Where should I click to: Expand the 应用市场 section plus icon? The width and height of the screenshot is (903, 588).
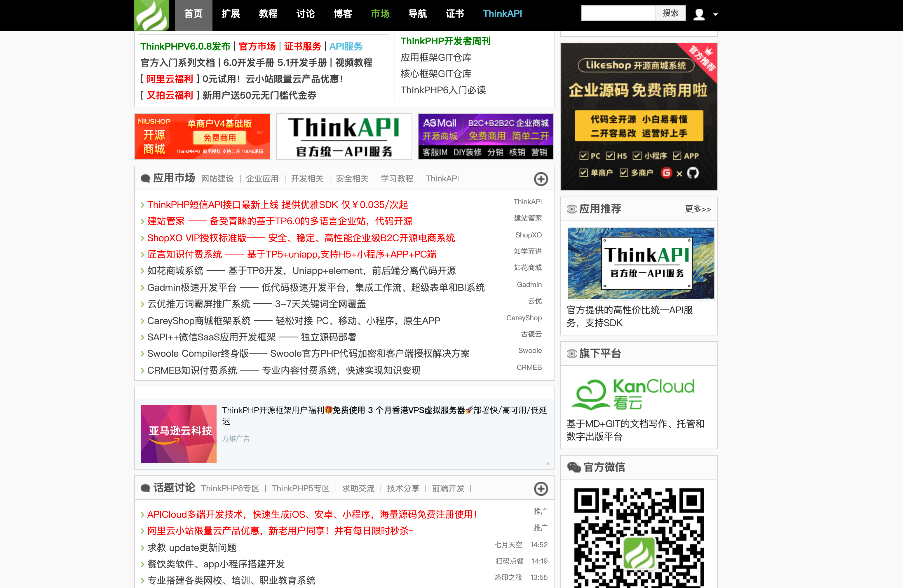tap(541, 179)
